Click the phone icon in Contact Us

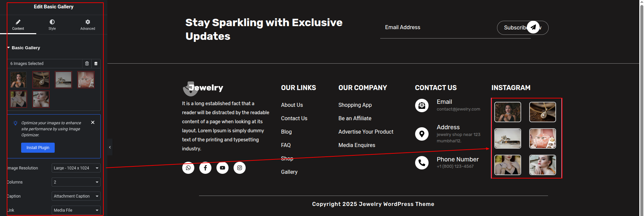tap(422, 163)
